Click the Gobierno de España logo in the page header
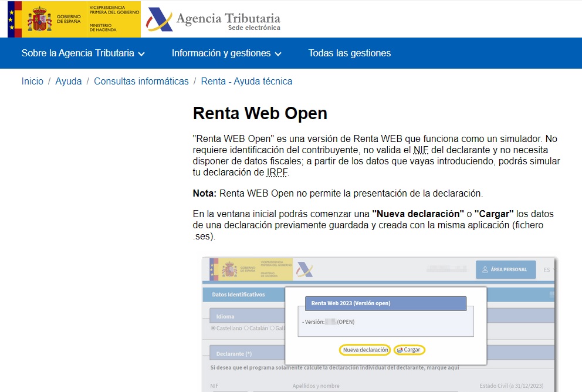This screenshot has height=392, width=582. click(x=73, y=19)
